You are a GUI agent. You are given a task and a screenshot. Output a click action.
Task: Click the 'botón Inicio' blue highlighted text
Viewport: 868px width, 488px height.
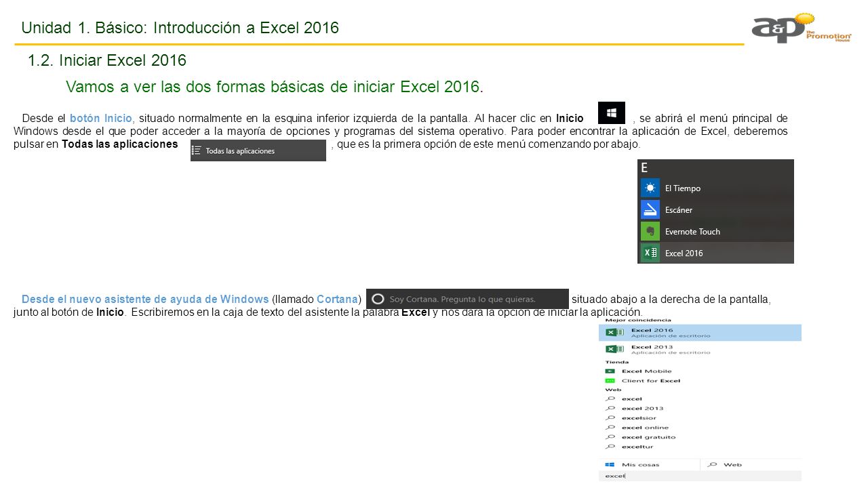[x=101, y=118]
